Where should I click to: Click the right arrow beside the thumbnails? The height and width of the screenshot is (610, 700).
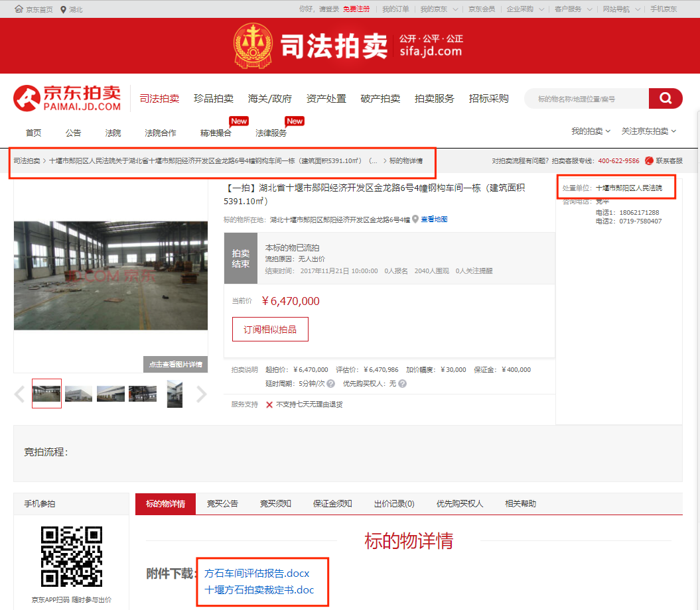(202, 393)
